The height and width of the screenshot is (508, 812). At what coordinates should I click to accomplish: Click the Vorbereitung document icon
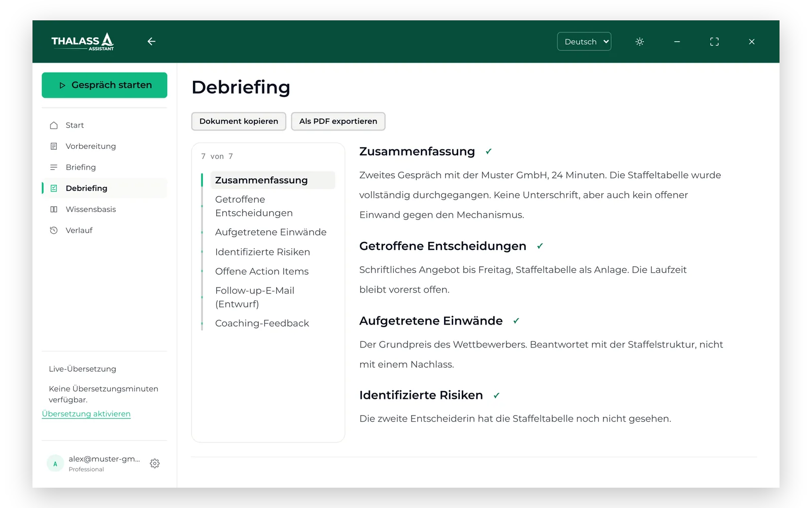point(54,146)
